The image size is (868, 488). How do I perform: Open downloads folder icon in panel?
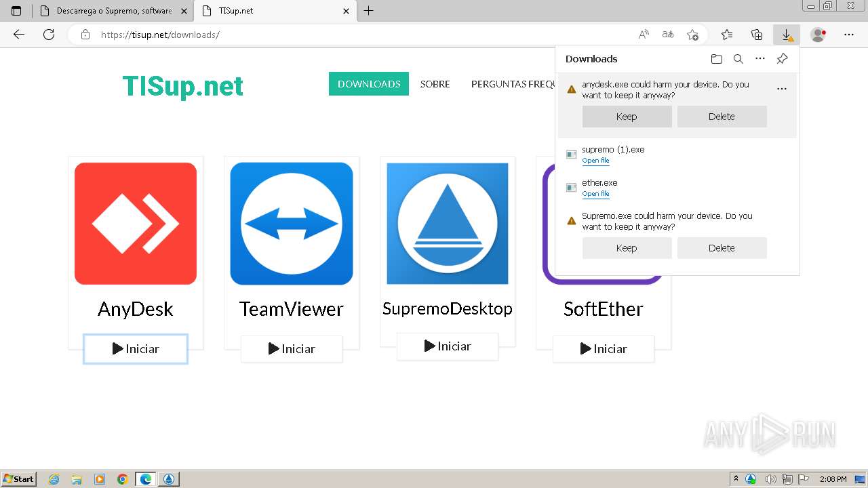coord(717,59)
